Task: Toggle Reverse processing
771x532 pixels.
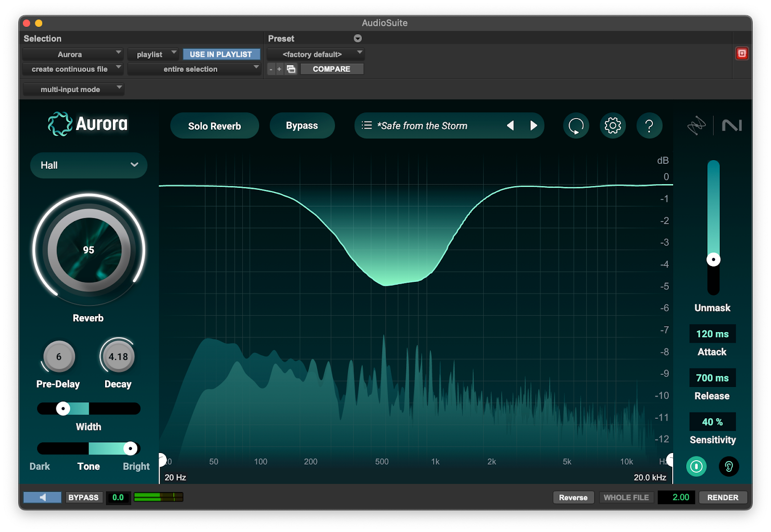Action: (x=573, y=497)
